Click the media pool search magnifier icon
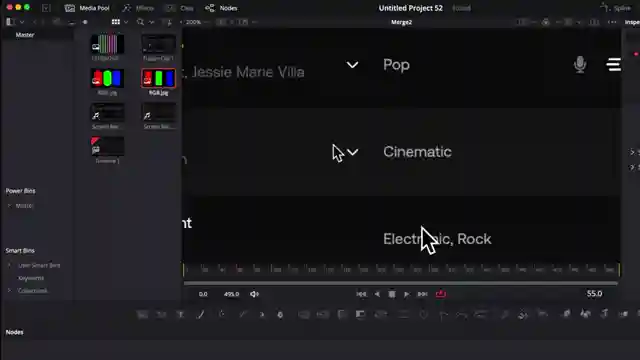Screen dimensions: 640x360 click(140, 22)
